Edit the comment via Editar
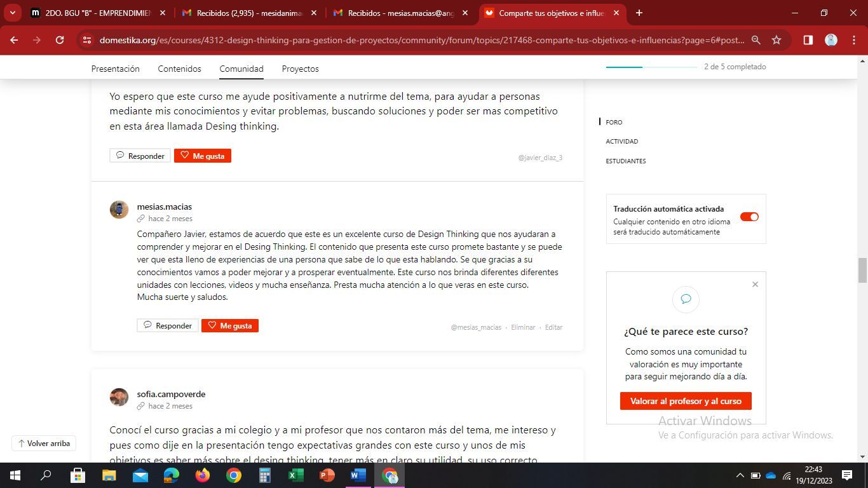868x488 pixels. pyautogui.click(x=553, y=327)
